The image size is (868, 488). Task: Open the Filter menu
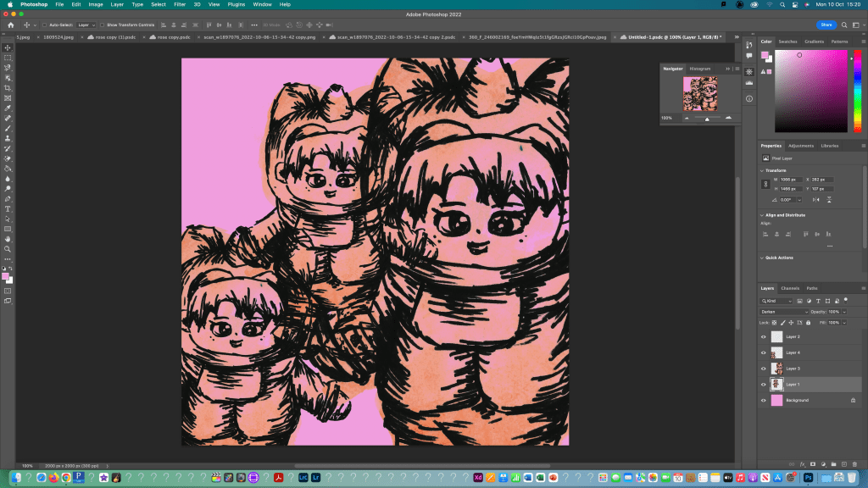(180, 4)
